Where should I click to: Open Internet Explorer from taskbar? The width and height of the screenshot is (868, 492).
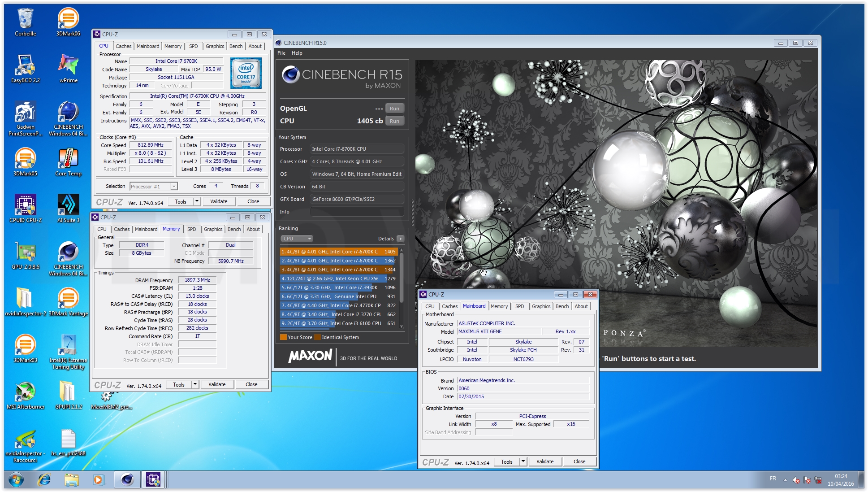tap(44, 480)
